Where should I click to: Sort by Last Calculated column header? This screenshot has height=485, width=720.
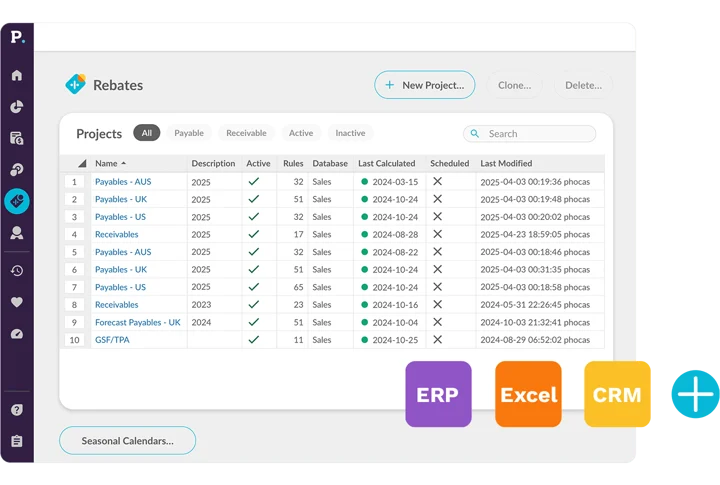pyautogui.click(x=387, y=164)
